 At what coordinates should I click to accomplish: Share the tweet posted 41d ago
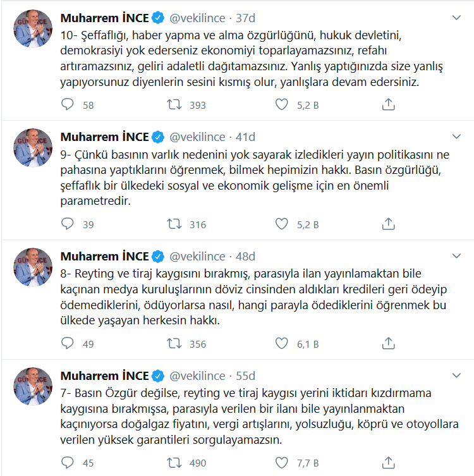389,224
